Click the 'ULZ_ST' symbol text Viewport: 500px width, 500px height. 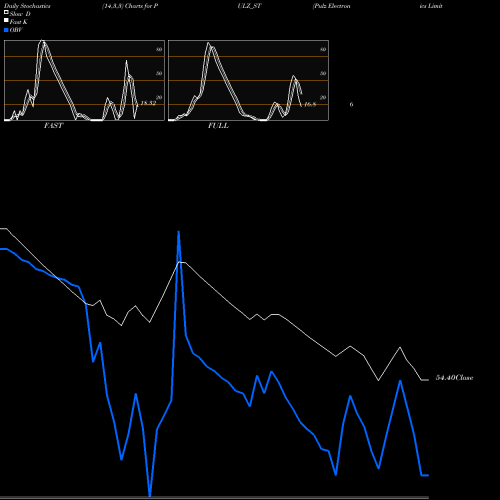249,6
